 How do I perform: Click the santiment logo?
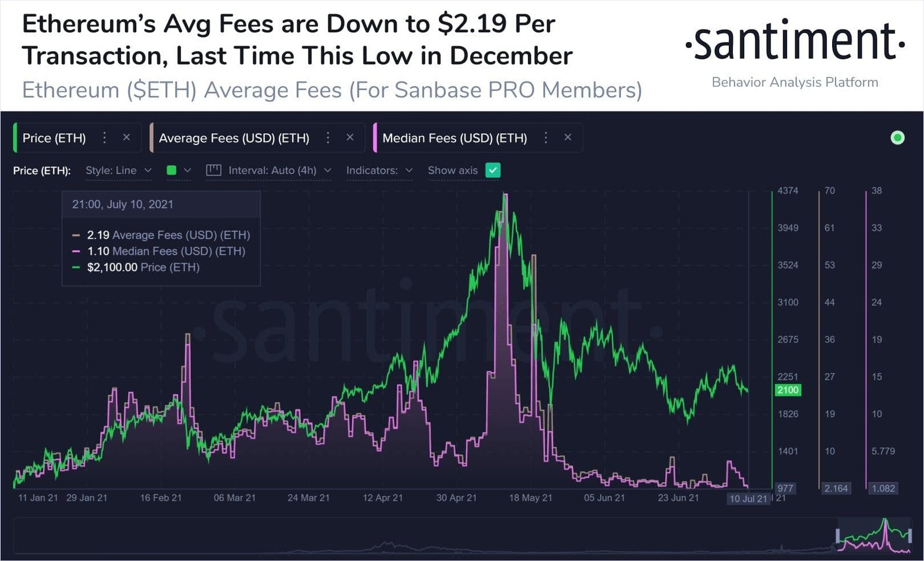795,42
